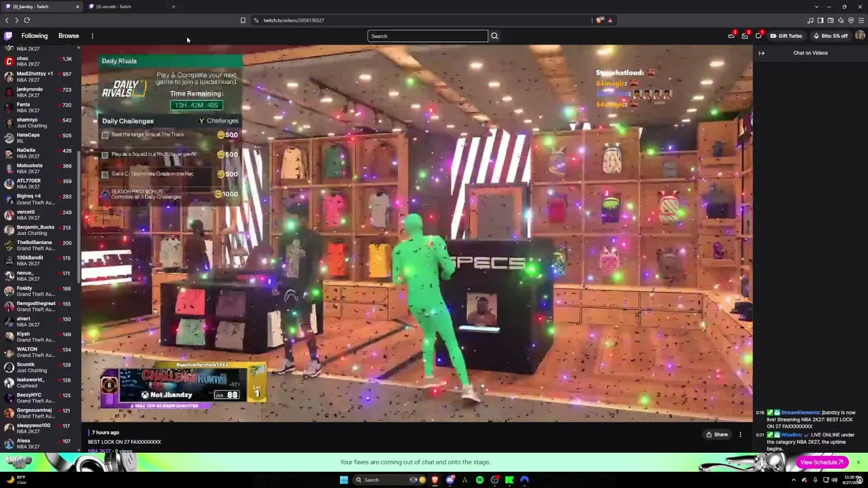
Task: Collapse the Chat on Videos panel
Action: [x=762, y=53]
